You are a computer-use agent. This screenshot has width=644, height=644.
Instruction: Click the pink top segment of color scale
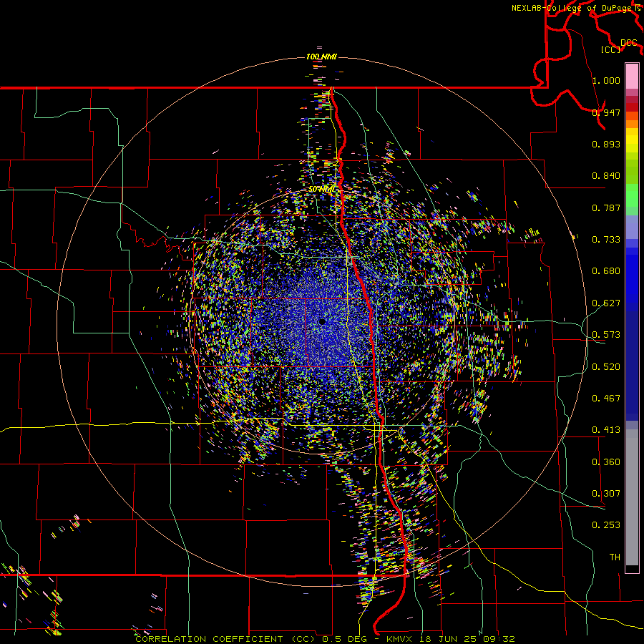[632, 77]
